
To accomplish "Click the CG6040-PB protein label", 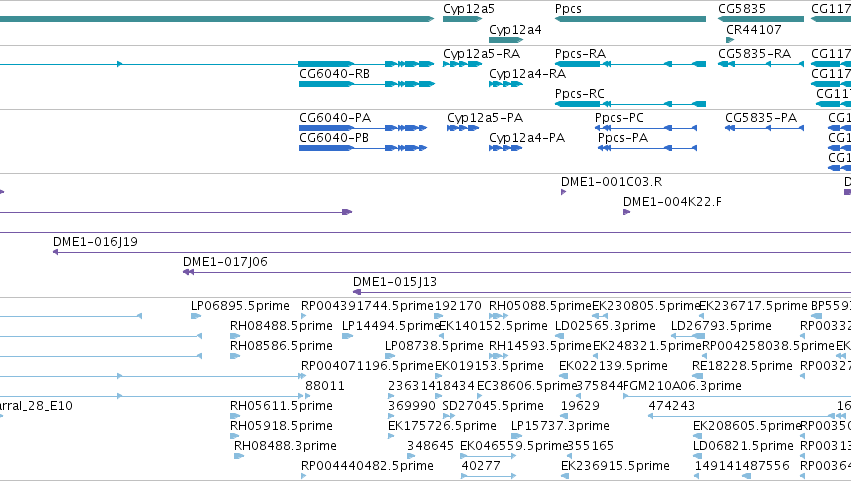I will pos(334,138).
